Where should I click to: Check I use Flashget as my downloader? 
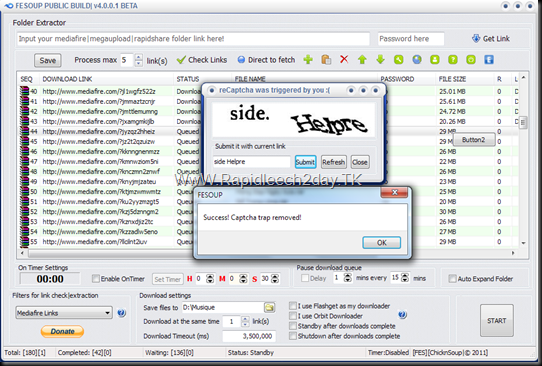click(x=293, y=306)
